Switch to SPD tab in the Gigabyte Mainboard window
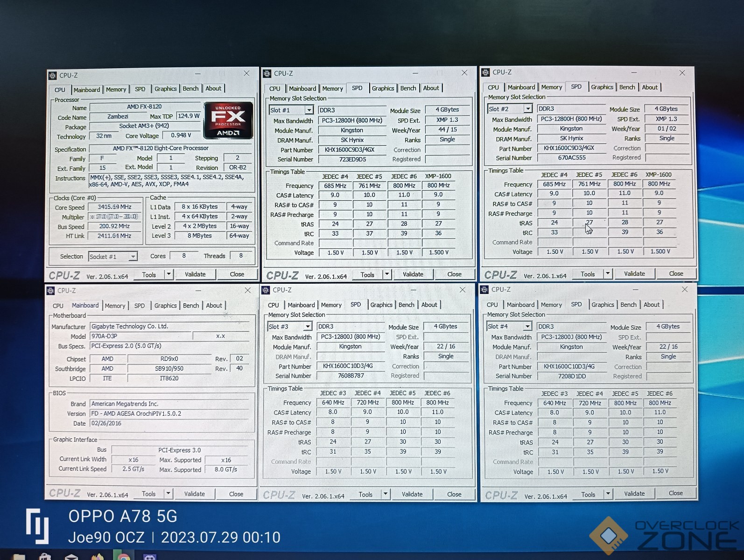The height and width of the screenshot is (560, 744). pos(140,306)
